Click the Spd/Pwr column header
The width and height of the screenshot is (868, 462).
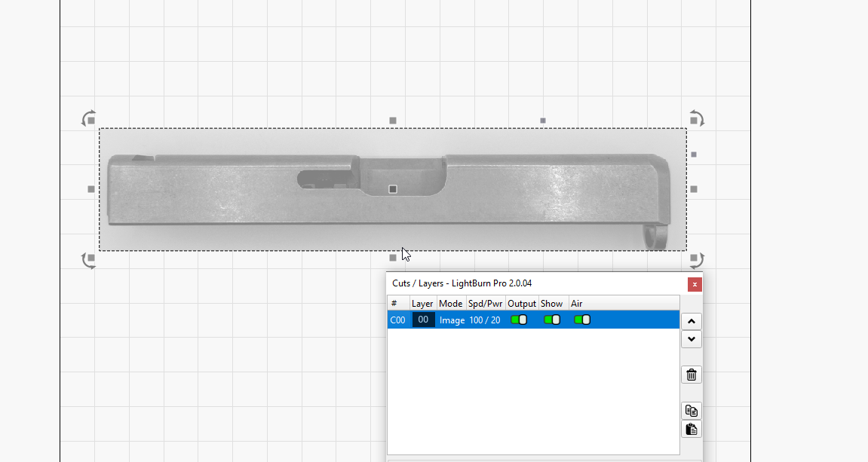click(x=485, y=304)
